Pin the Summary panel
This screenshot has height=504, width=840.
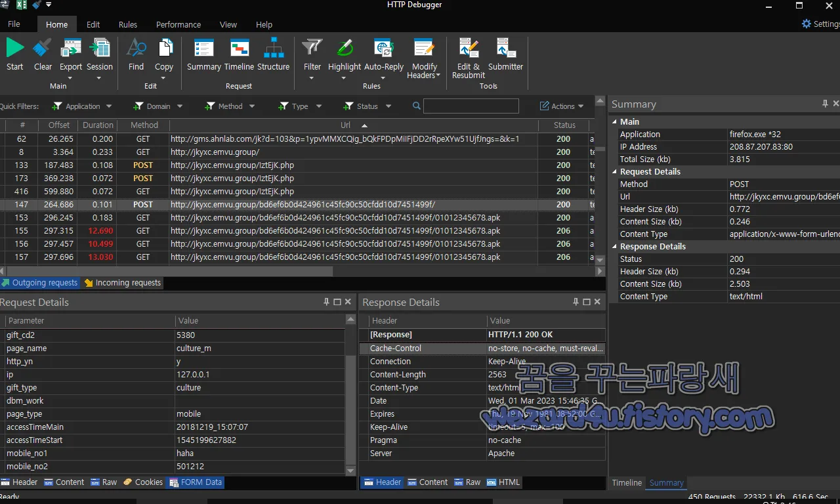coord(825,104)
